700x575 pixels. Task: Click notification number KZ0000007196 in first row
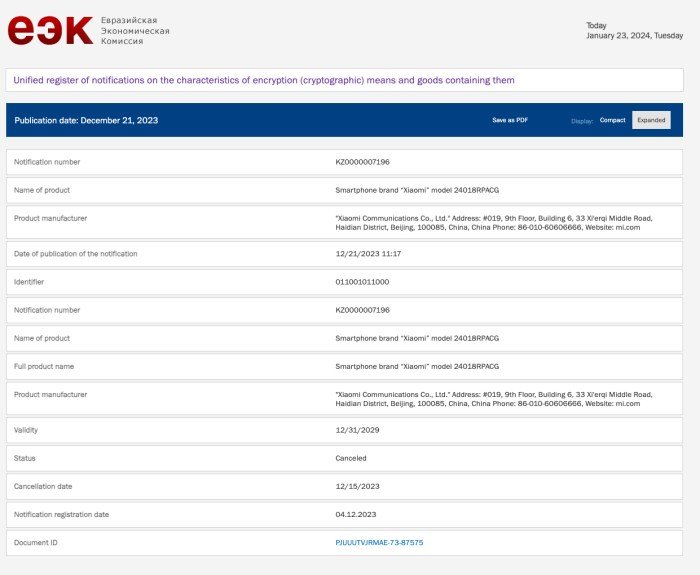[362, 162]
